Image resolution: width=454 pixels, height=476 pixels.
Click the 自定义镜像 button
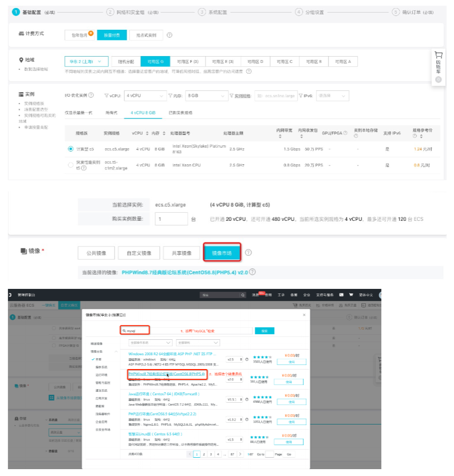(139, 253)
